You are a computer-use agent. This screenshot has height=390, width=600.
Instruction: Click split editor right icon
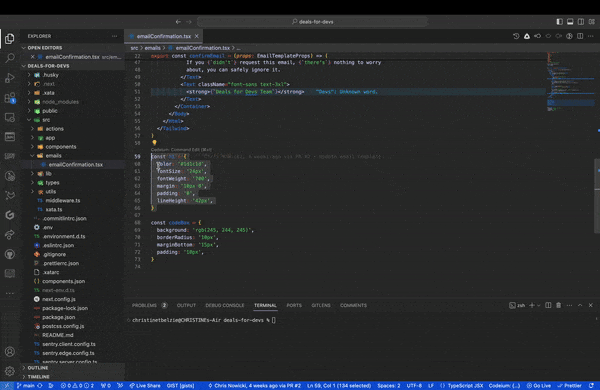(x=580, y=36)
